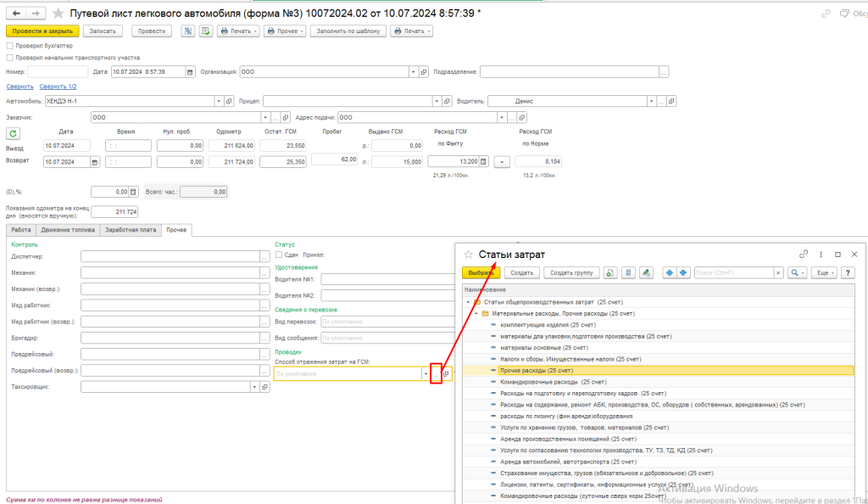868x504 pixels.
Task: Open the help question mark in Статьи затрат
Action: click(x=848, y=273)
